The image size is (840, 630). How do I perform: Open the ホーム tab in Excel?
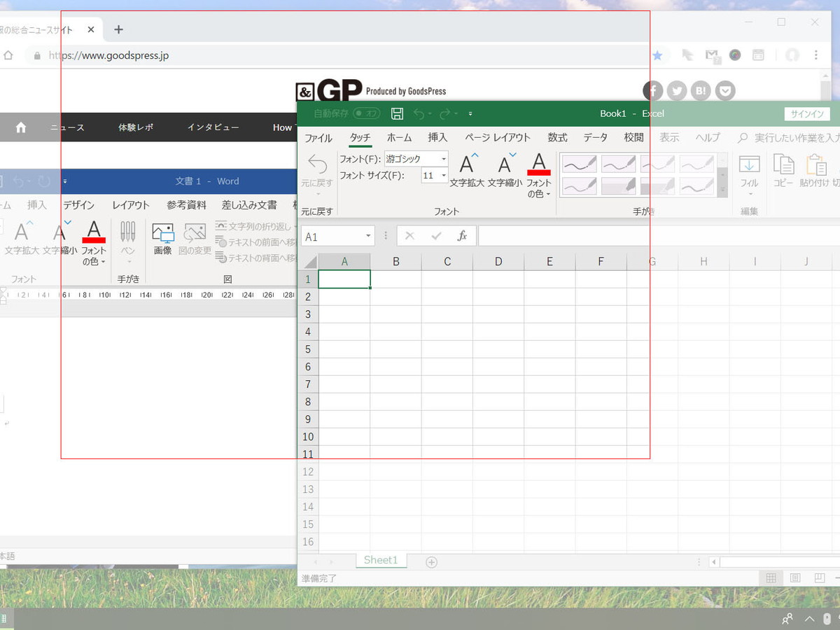tap(399, 138)
